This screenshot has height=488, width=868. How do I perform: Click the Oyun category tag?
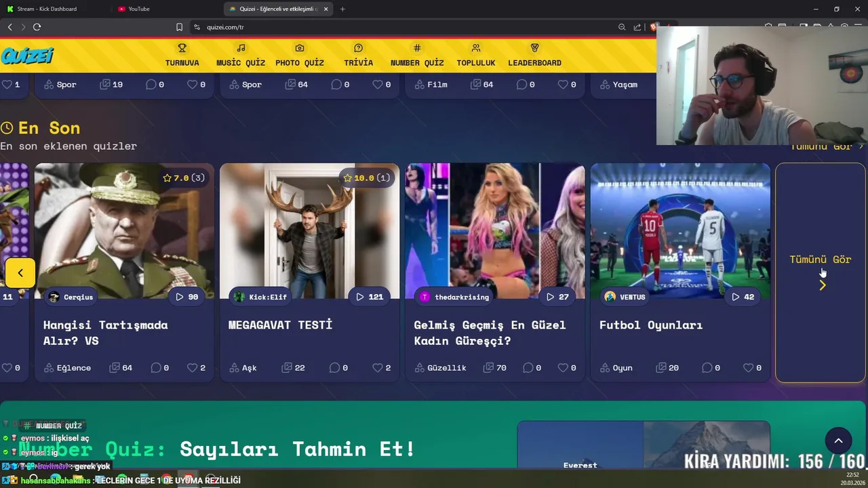click(x=616, y=367)
